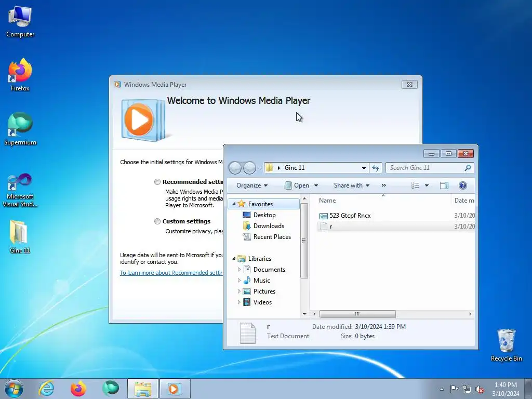
Task: Click the search magnifier icon
Action: click(x=468, y=168)
